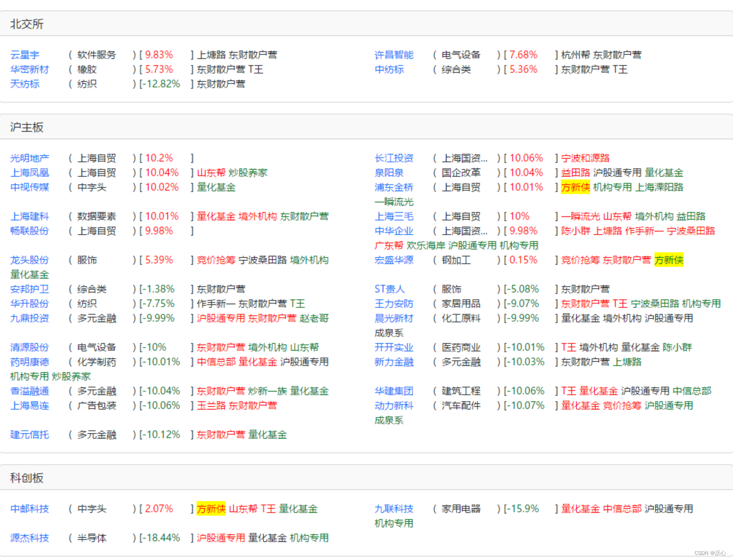Open the 九联科技 stock link

394,509
